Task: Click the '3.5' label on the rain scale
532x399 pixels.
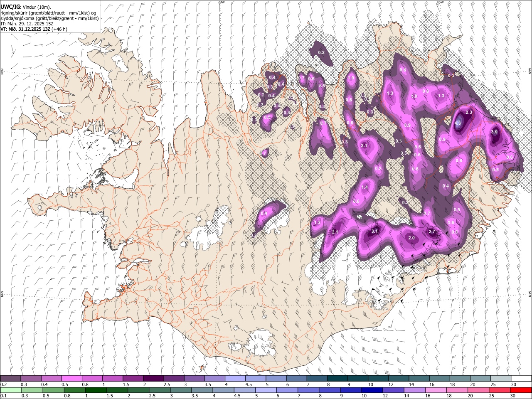Action: tap(195, 397)
